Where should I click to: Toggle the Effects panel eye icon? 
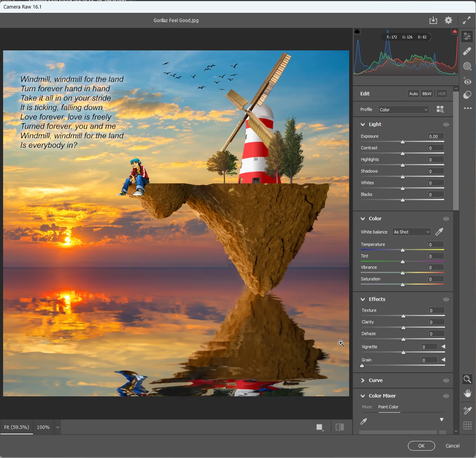click(x=446, y=299)
